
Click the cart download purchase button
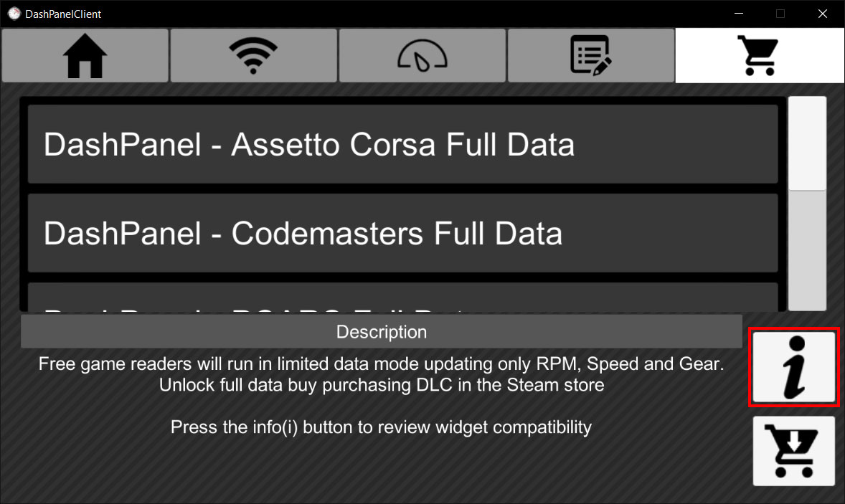[794, 451]
